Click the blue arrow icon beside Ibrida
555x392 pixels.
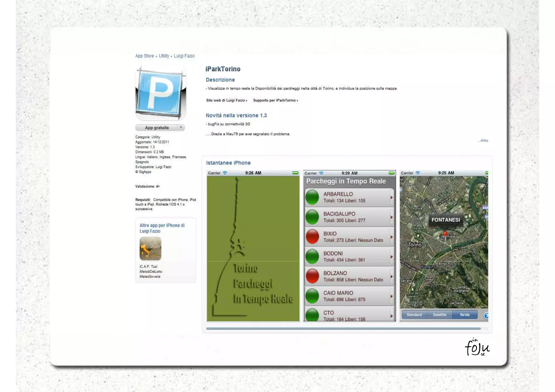(x=486, y=315)
